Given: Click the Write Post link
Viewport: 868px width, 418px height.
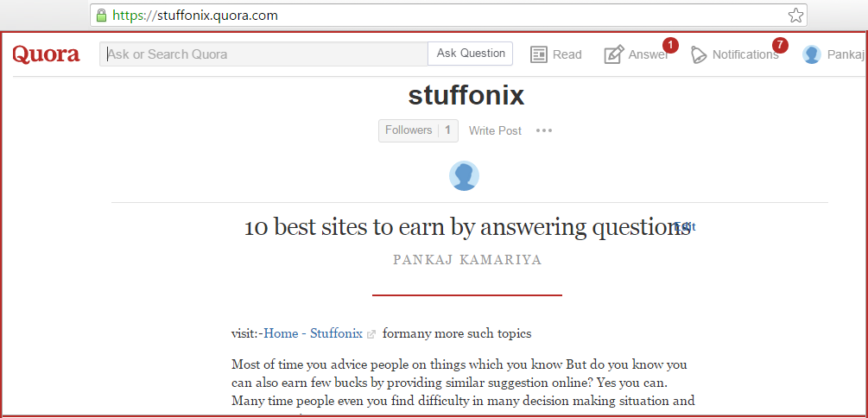Looking at the screenshot, I should tap(495, 130).
